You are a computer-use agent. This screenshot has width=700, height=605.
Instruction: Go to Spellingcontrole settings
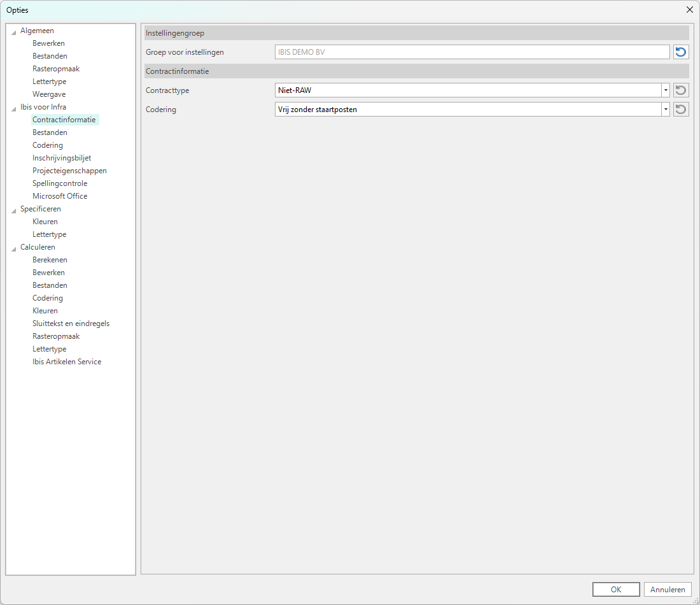click(60, 183)
